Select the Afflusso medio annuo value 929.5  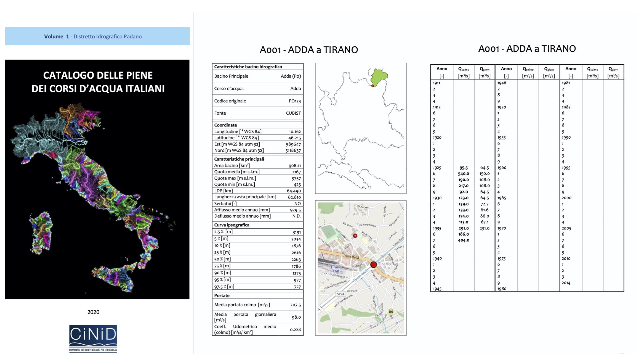click(x=296, y=210)
